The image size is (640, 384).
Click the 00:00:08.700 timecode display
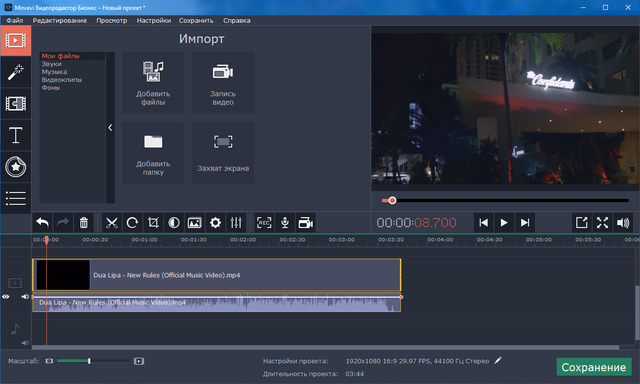point(416,223)
